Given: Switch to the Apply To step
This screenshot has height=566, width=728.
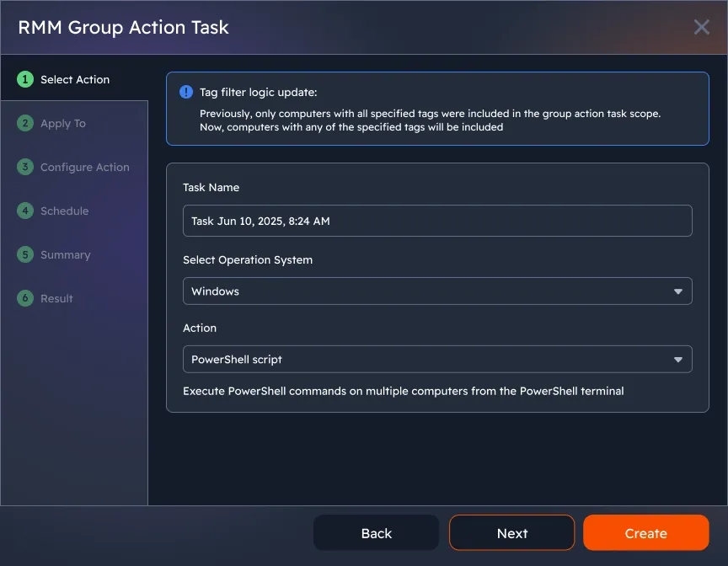Looking at the screenshot, I should [61, 123].
